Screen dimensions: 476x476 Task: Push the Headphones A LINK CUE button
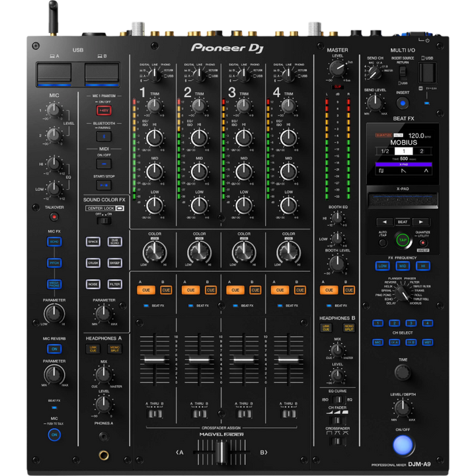pyautogui.click(x=93, y=349)
